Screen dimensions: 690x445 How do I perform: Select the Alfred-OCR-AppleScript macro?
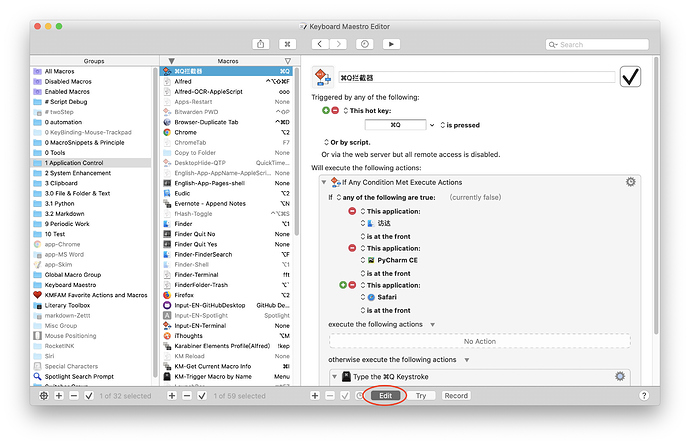point(227,92)
